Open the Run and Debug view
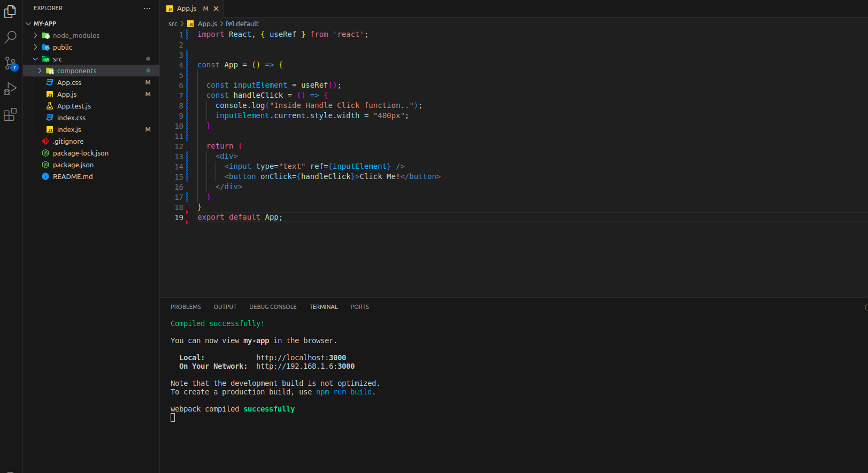 (x=10, y=89)
